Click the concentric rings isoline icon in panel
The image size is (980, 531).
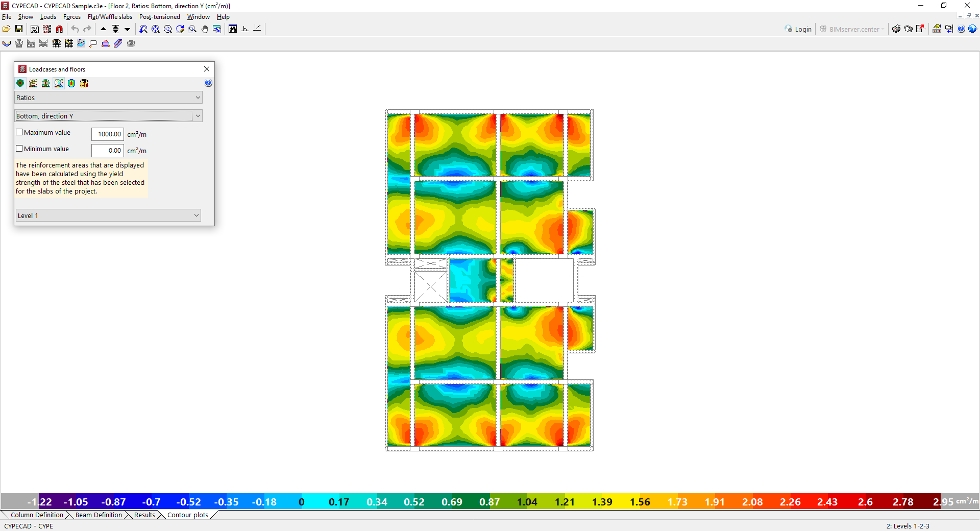click(46, 83)
